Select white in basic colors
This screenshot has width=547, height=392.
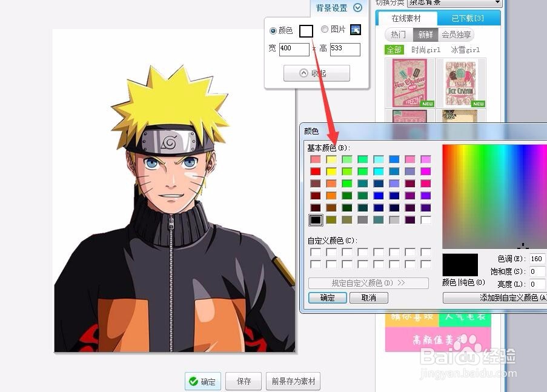click(x=426, y=220)
